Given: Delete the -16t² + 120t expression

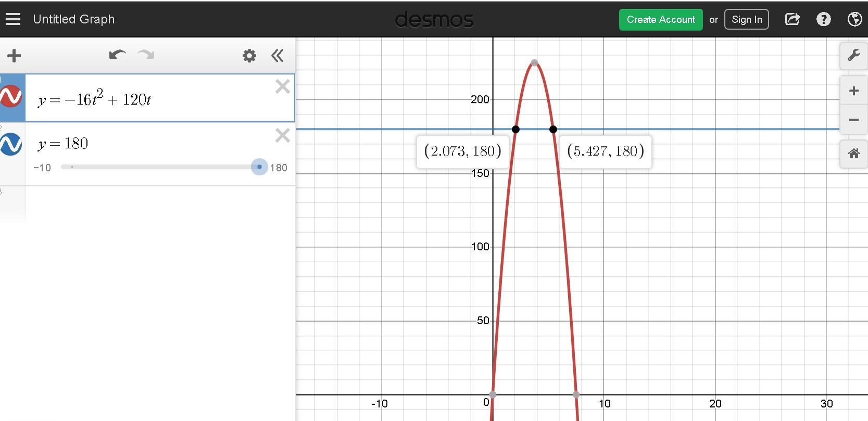Looking at the screenshot, I should pyautogui.click(x=282, y=86).
